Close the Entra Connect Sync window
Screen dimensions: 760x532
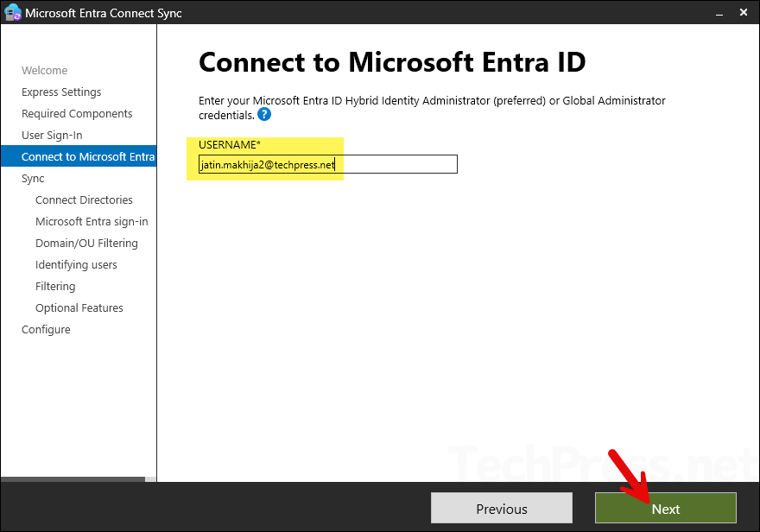(x=744, y=13)
